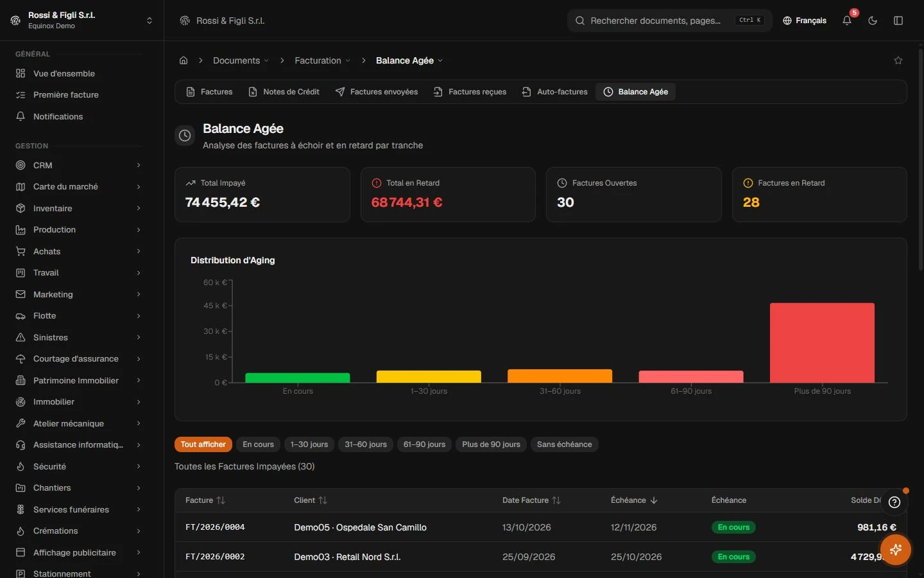
Task: Add page to favorites star icon
Action: tap(898, 60)
